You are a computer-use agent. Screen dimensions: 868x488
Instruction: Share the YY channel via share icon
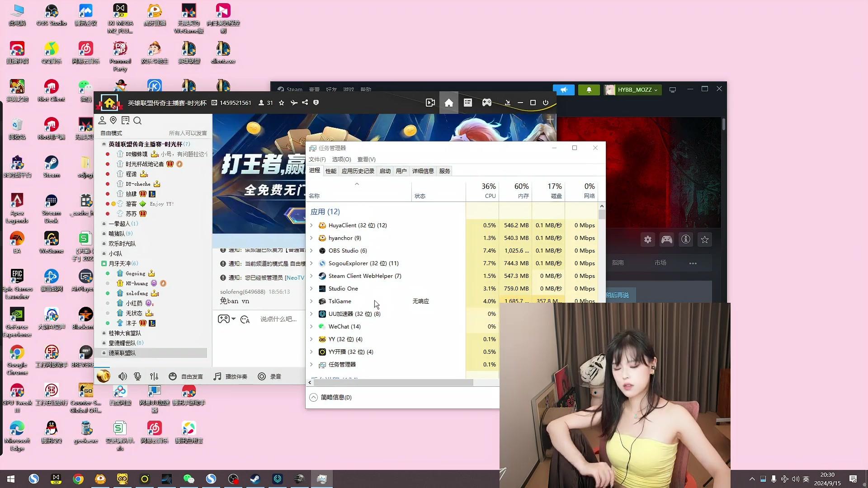[305, 103]
